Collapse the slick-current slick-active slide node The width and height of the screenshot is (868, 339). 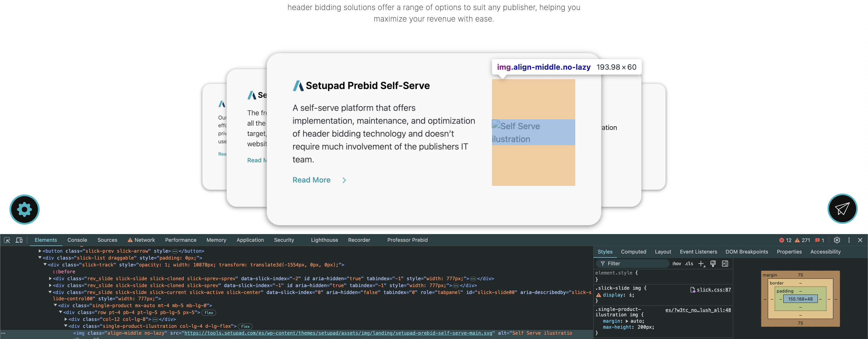[50, 292]
